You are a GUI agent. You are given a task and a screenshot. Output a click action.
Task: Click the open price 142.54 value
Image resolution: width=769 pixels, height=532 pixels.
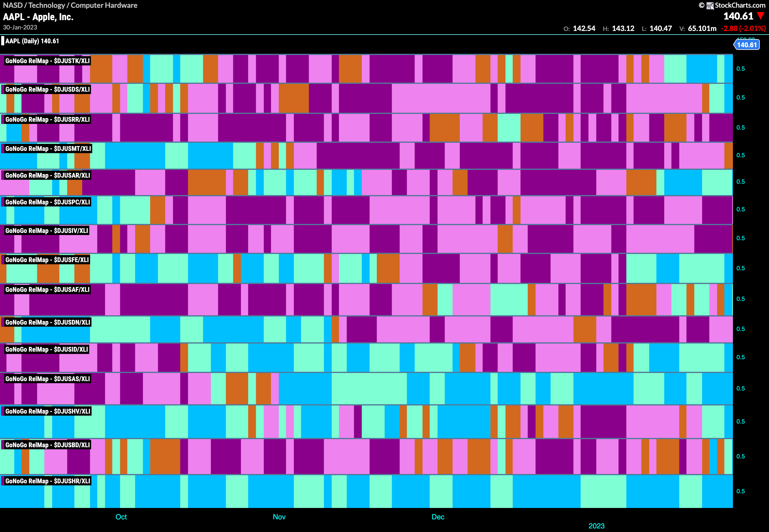tap(584, 28)
